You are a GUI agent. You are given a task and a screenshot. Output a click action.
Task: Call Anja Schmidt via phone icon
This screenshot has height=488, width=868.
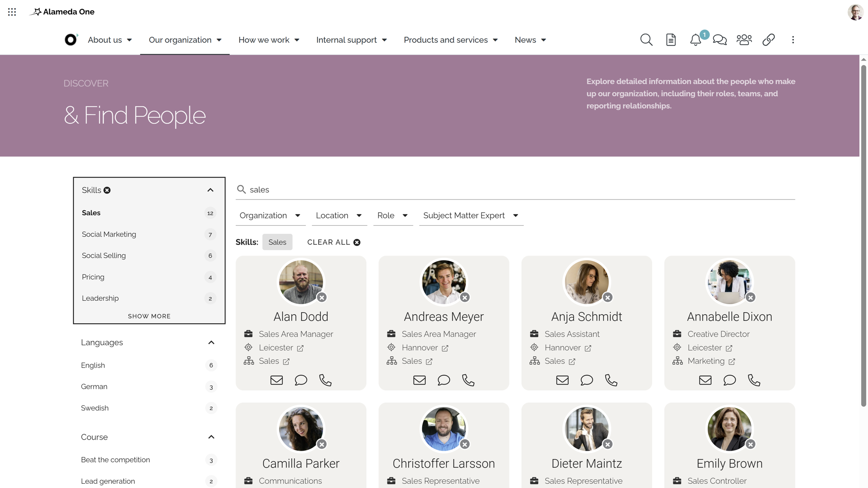coord(611,380)
